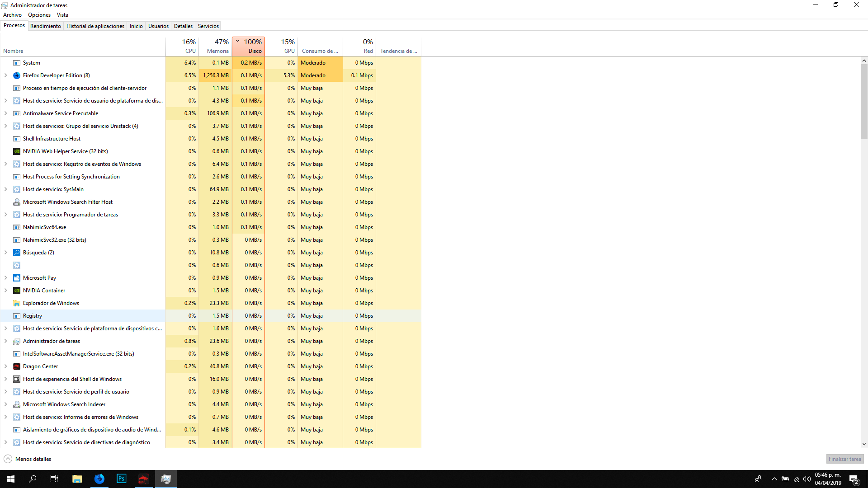Sort processes by the Memoria column
This screenshot has width=868, height=488.
[215, 47]
